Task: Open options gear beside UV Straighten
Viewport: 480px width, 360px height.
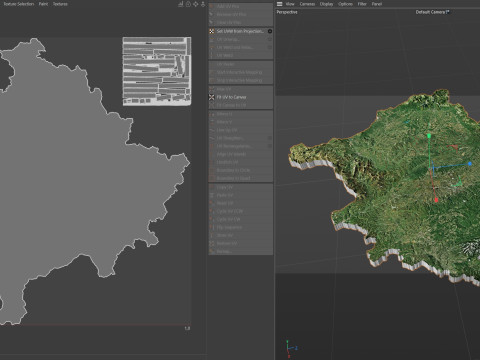Action: 270,138
